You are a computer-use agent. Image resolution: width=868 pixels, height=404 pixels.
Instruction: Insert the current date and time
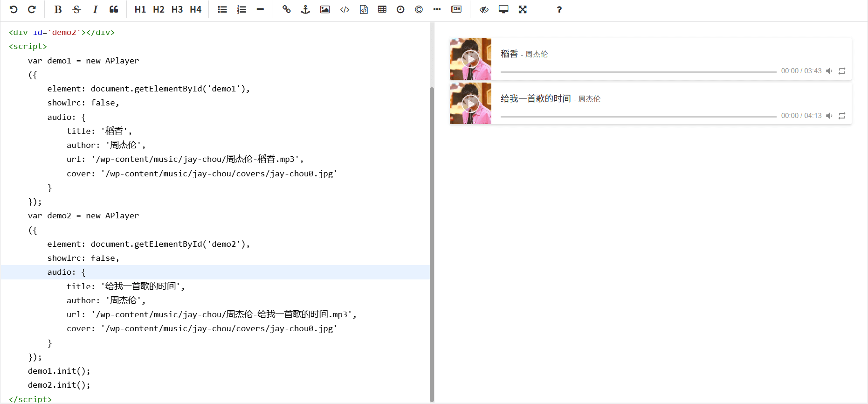click(x=400, y=9)
